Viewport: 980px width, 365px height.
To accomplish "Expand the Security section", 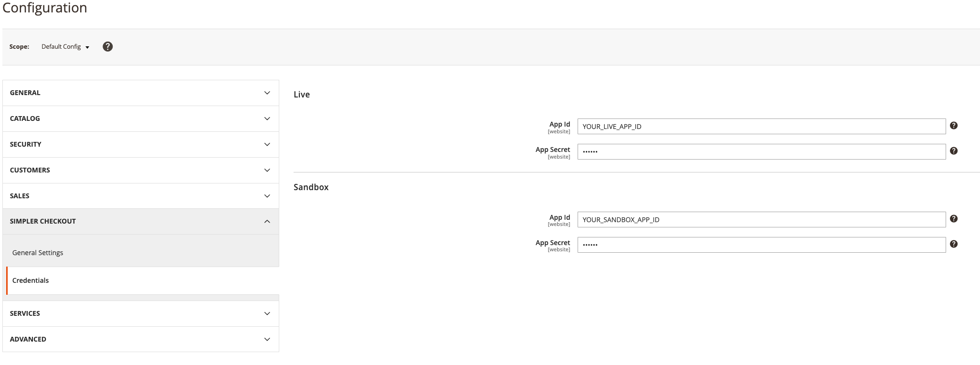I will click(141, 144).
